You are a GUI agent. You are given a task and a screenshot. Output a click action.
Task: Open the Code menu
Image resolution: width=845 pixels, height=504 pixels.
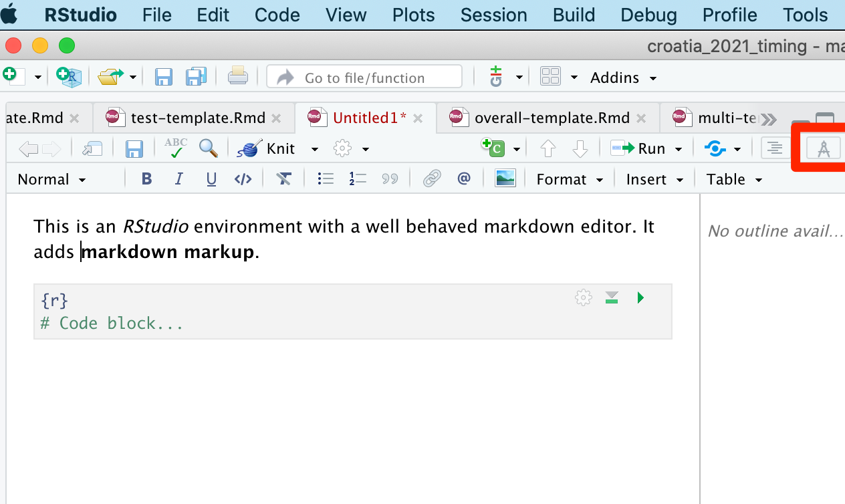[x=277, y=15]
